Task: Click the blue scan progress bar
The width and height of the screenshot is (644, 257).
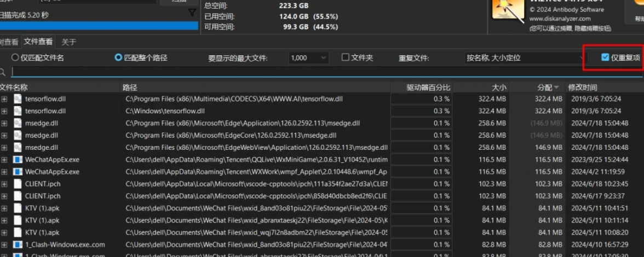Action: 99,26
